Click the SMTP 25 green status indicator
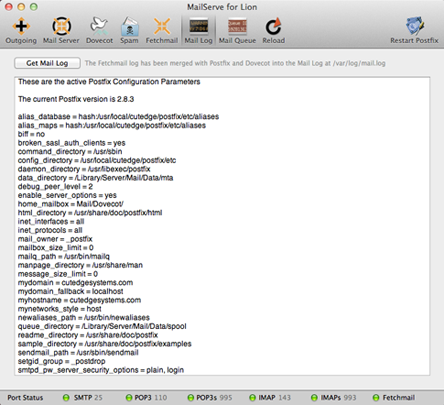This screenshot has height=405, width=444. click(x=66, y=398)
